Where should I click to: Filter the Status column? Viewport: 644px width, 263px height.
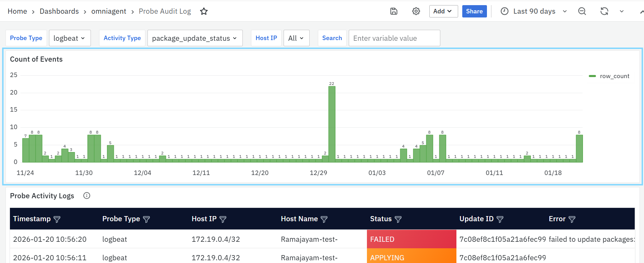(398, 219)
